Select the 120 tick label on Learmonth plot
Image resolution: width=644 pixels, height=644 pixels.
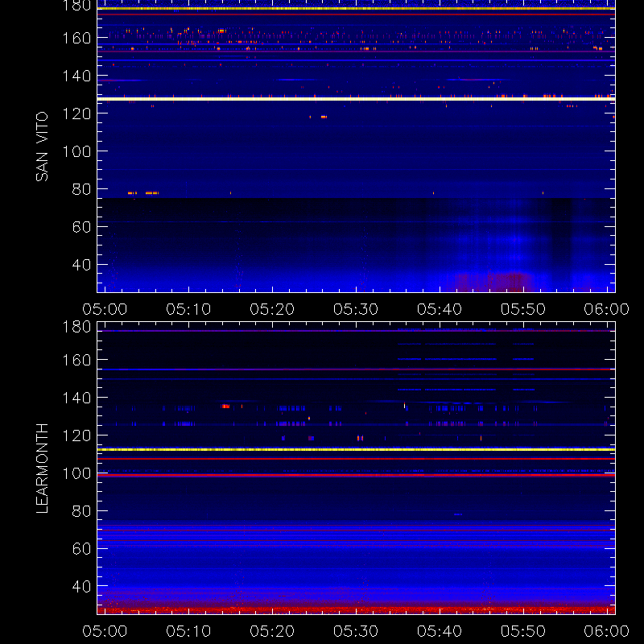(76, 436)
